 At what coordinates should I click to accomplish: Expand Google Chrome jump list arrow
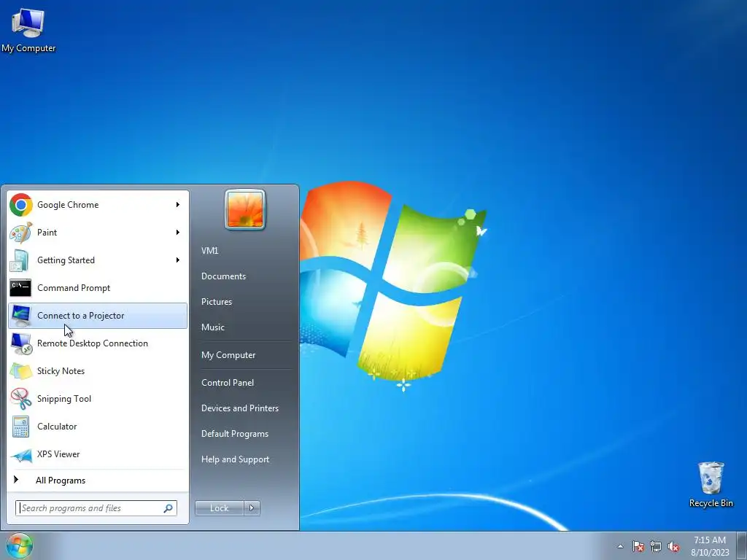[178, 205]
